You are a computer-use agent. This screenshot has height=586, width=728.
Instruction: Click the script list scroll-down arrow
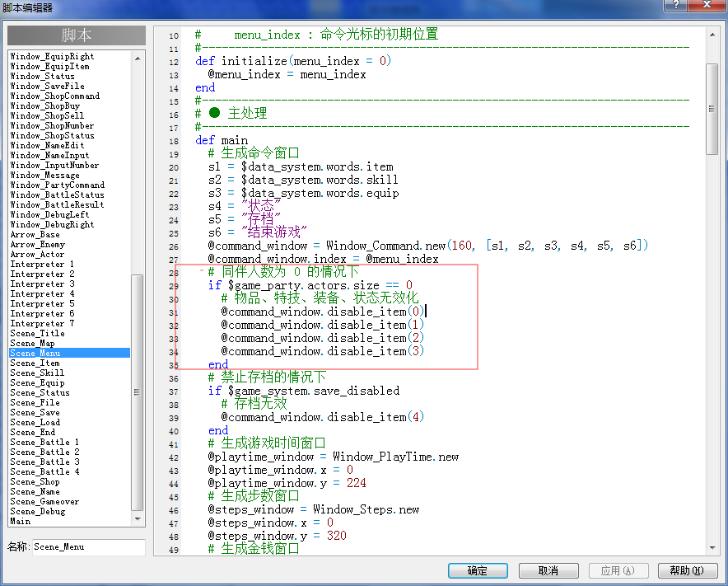tap(138, 519)
